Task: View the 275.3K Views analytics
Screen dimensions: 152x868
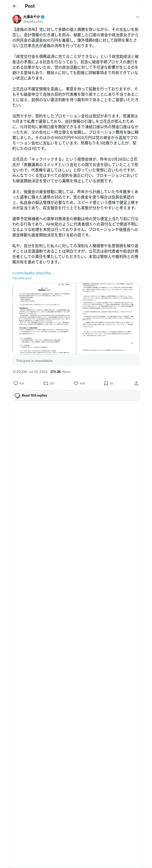Action: tap(60, 372)
